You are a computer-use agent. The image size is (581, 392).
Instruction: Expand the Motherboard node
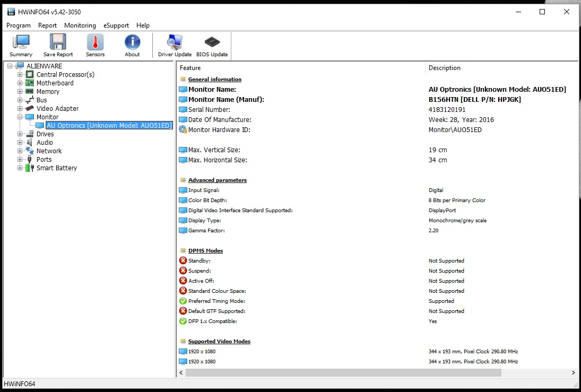pyautogui.click(x=20, y=83)
